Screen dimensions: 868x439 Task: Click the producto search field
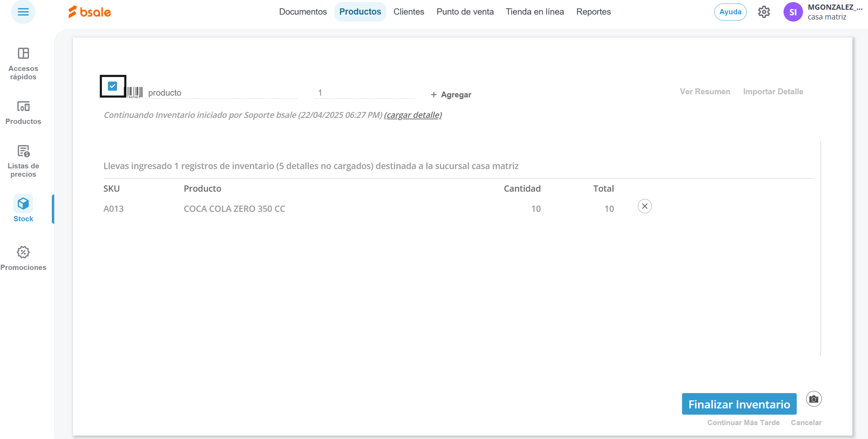click(x=221, y=93)
